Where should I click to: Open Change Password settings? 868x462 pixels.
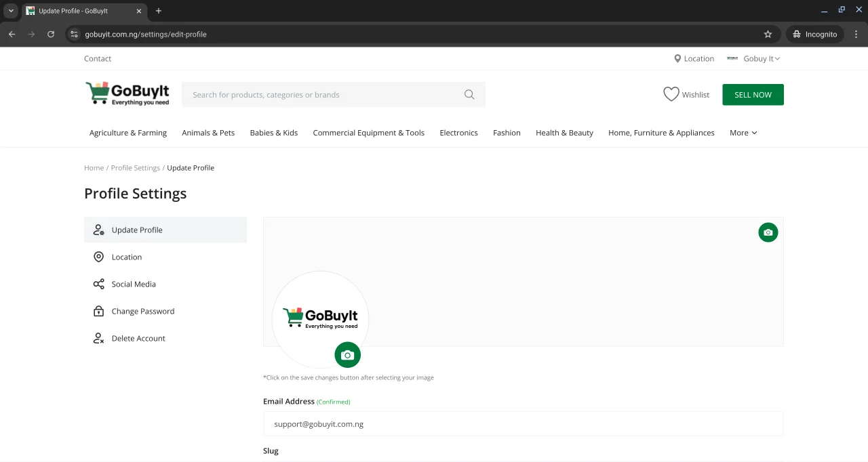coord(142,312)
